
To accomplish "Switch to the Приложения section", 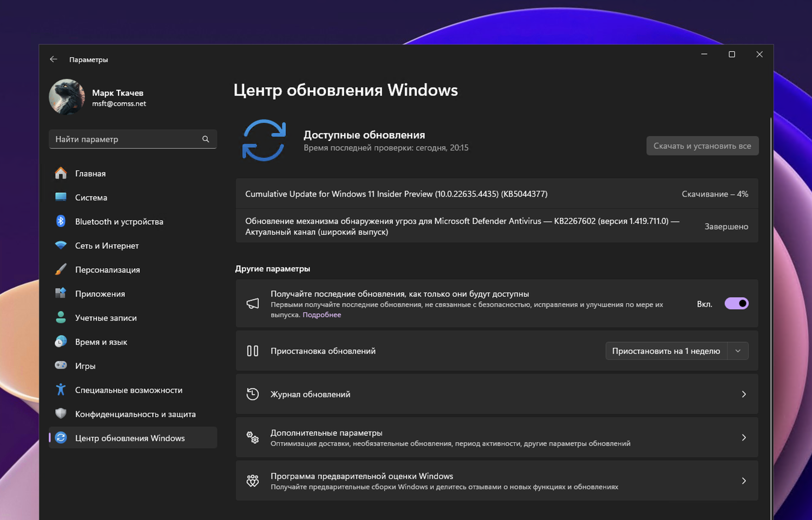I will pos(133,294).
